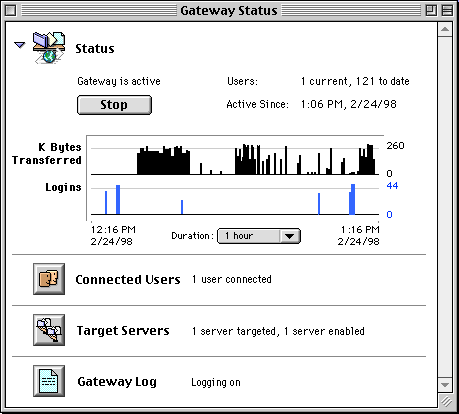Open the Connected Users icon button
Viewport: 459px width, 414px height.
49,279
